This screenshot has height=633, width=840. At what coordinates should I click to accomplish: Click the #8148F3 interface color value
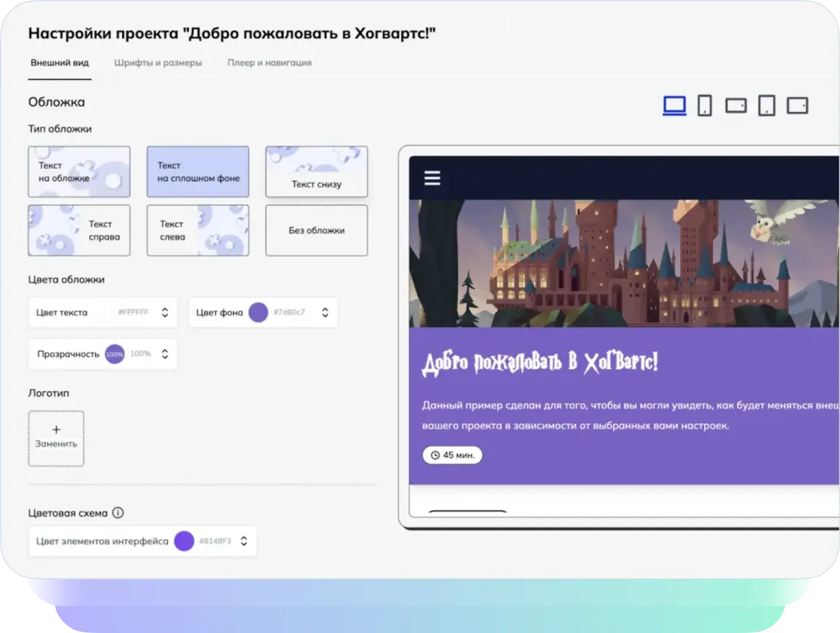(x=215, y=541)
